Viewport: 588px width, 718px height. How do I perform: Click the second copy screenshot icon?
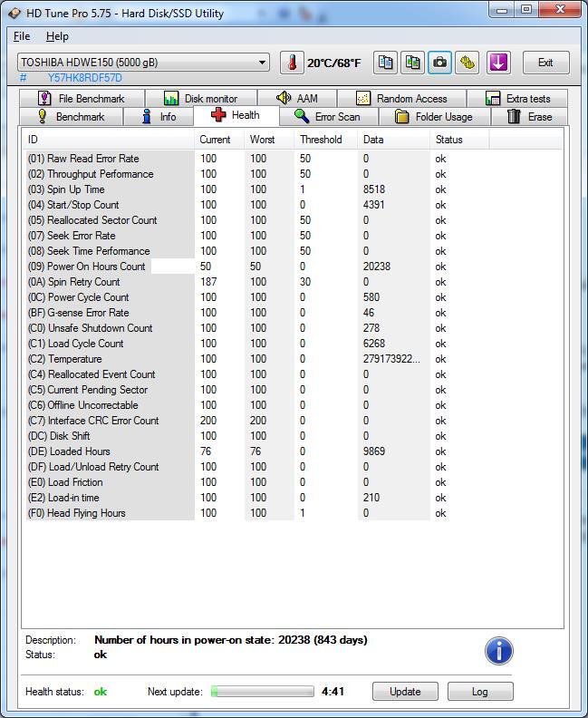tap(413, 63)
